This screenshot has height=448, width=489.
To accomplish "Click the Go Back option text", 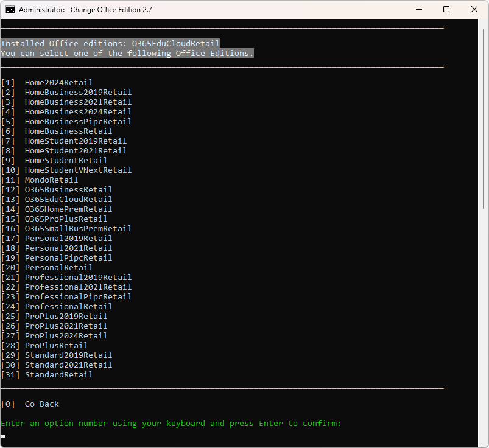I will pos(41,404).
